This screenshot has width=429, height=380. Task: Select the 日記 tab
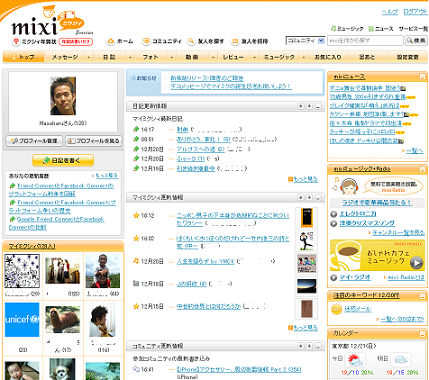[109, 57]
